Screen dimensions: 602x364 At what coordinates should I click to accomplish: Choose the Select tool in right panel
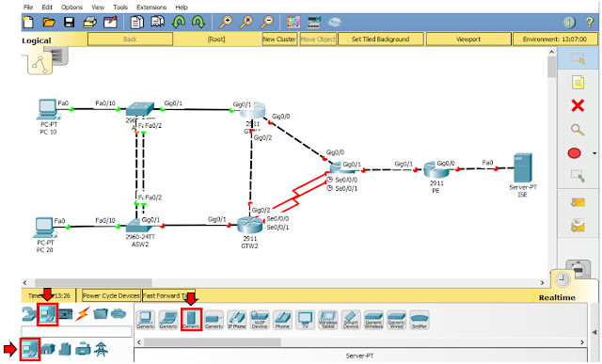click(578, 58)
